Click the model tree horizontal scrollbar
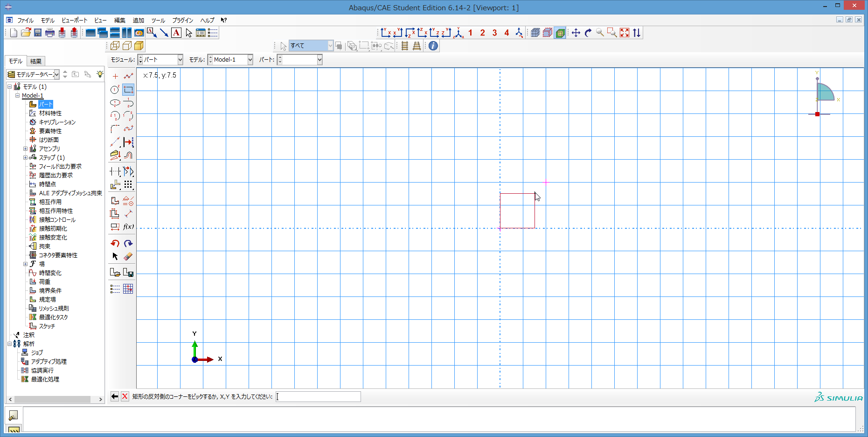The width and height of the screenshot is (868, 437). click(x=52, y=399)
